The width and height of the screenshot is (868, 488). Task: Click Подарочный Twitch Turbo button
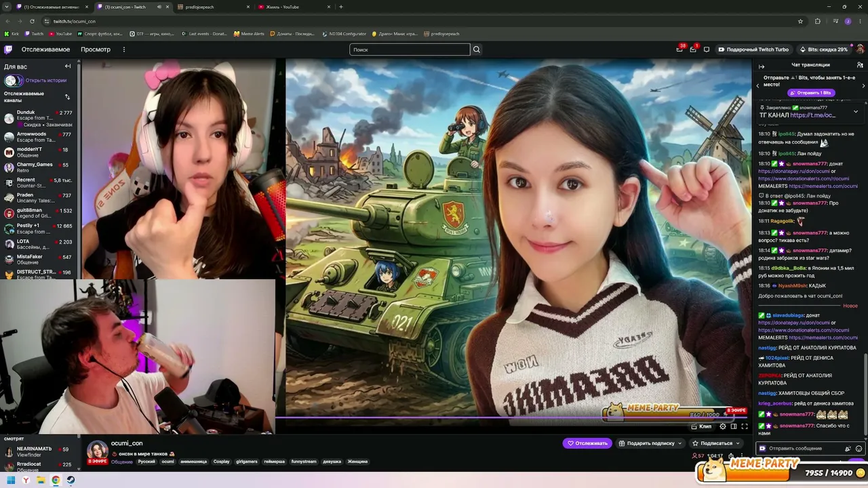[x=753, y=49]
